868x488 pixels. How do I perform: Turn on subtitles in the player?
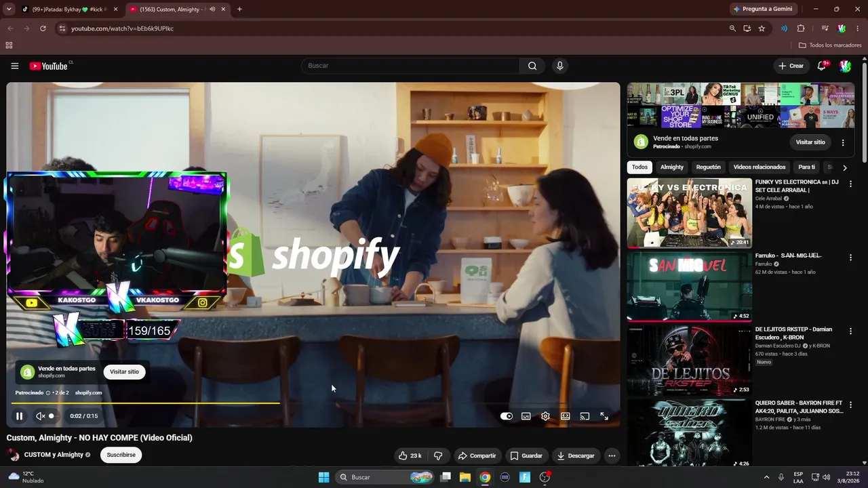point(526,416)
